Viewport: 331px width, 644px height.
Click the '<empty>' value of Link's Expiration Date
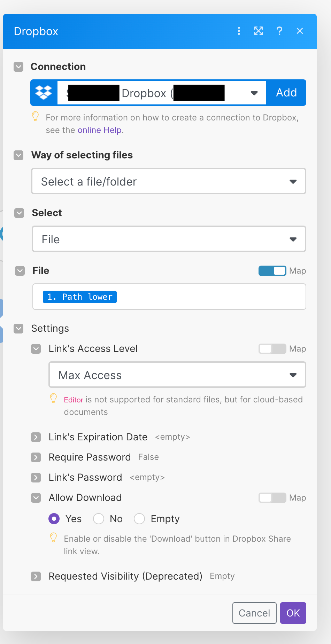coord(172,437)
